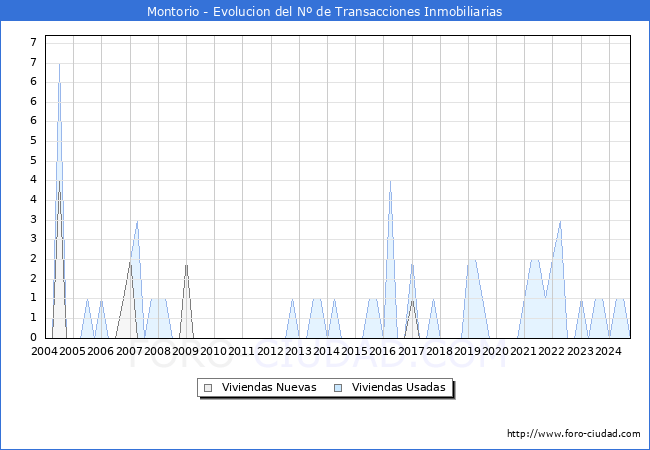Click the 'Viviendas Usadas' legend label
650x450 pixels.
pos(399,387)
